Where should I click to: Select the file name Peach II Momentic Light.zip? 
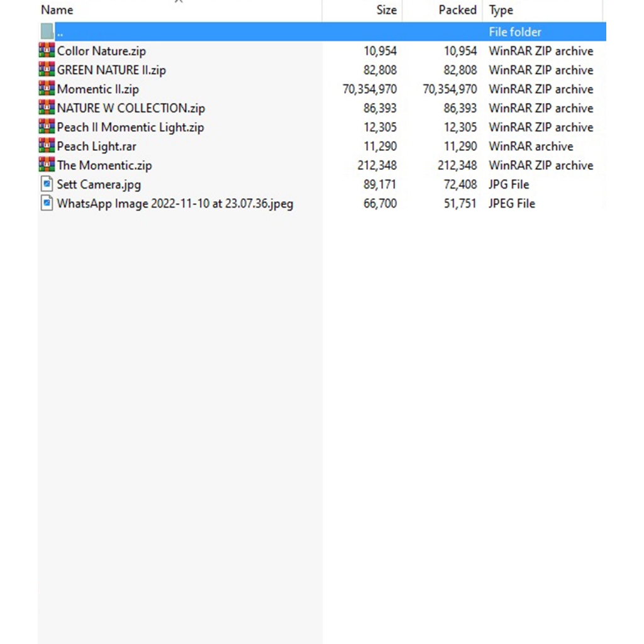click(131, 127)
